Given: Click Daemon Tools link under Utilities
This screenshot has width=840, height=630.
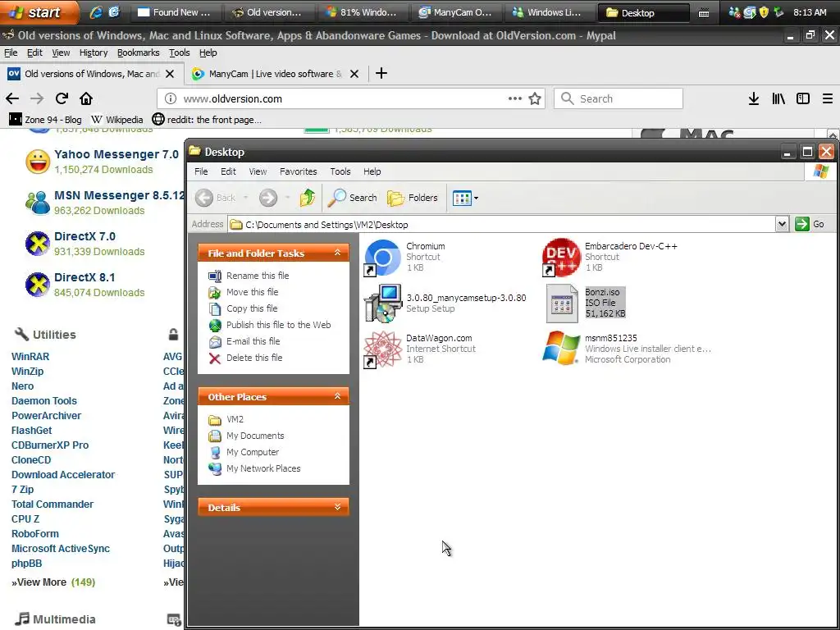Looking at the screenshot, I should (x=44, y=400).
